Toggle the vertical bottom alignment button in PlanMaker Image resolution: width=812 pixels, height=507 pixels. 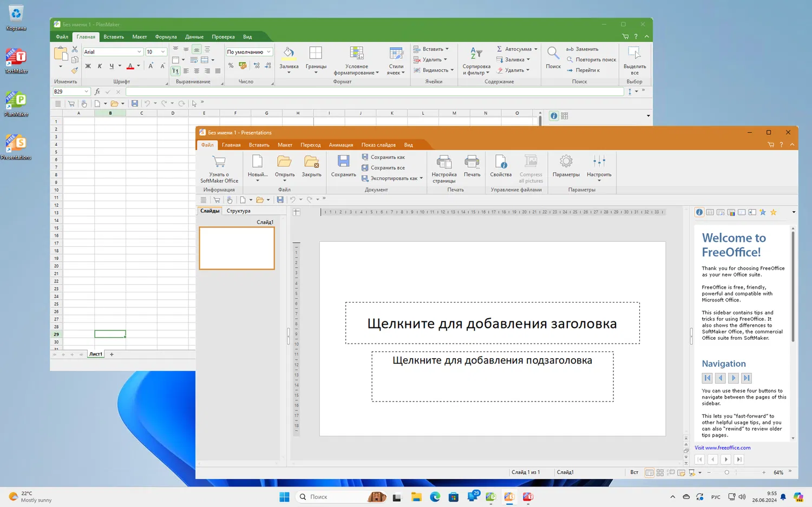pos(197,49)
